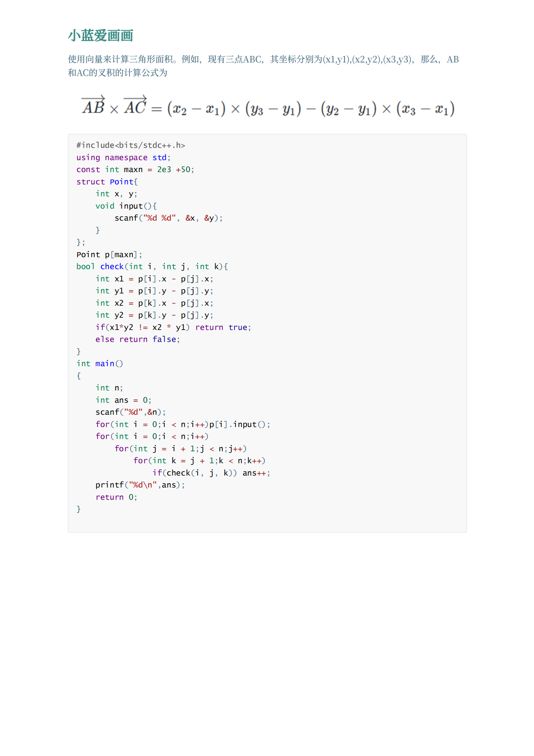Click the 'bool check(int i, int j, int k){' line

(152, 267)
